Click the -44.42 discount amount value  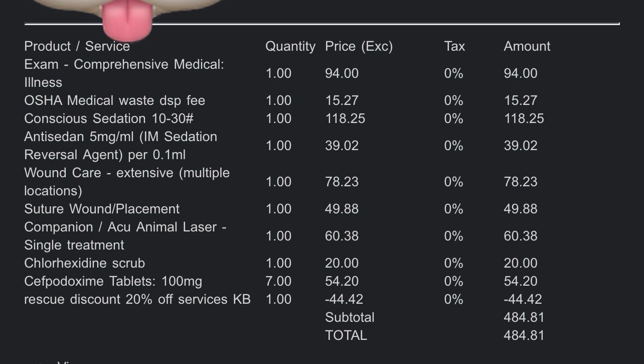pos(523,299)
